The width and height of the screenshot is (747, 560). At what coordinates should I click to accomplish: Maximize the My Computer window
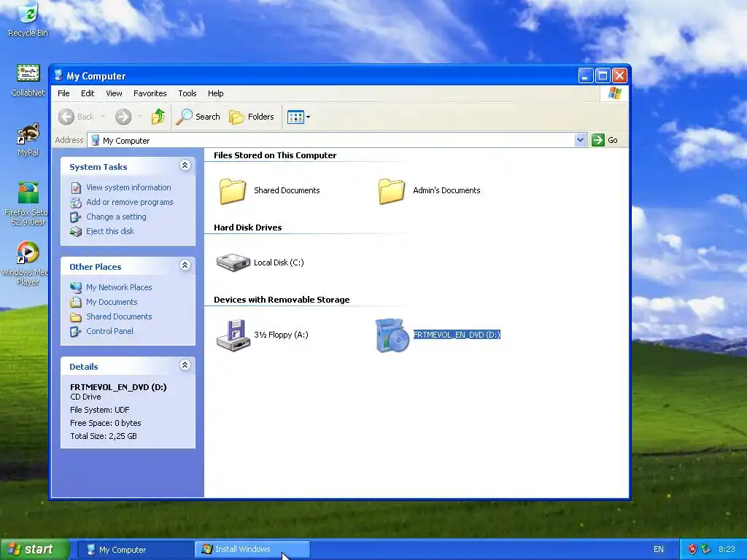pos(603,76)
